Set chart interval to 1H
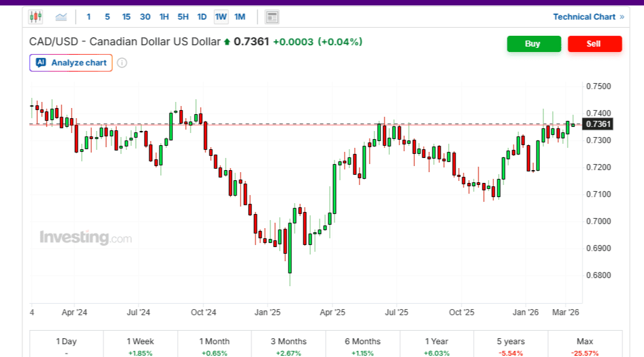644x357 pixels. click(x=164, y=17)
